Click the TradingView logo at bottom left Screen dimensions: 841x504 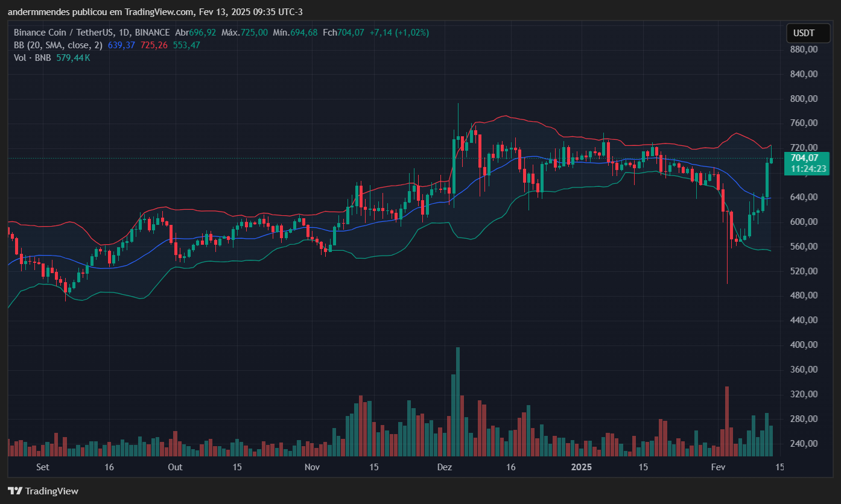(x=43, y=491)
